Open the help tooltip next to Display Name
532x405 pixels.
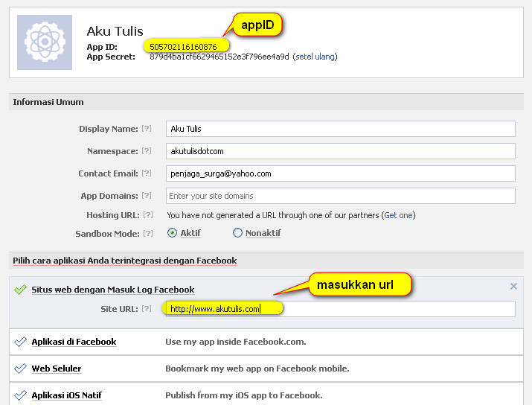(x=147, y=129)
